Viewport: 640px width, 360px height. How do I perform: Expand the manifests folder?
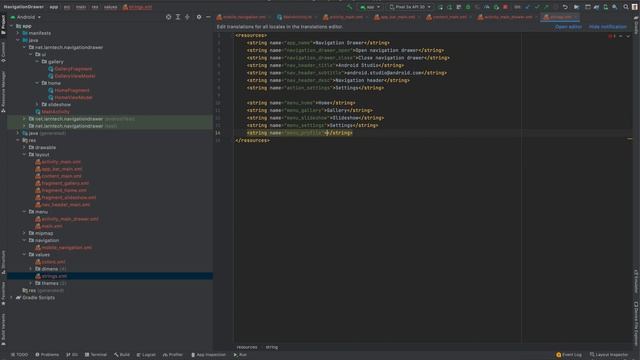point(18,33)
